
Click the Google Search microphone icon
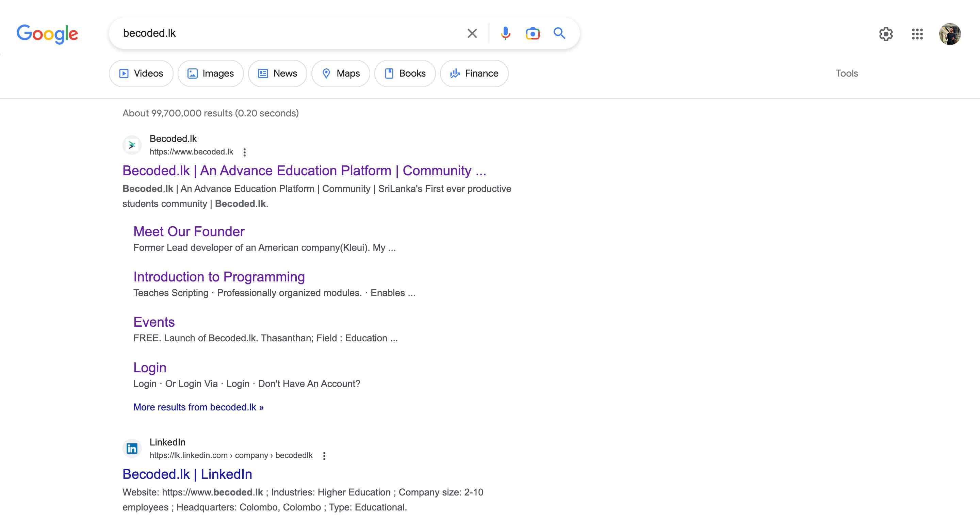click(504, 33)
